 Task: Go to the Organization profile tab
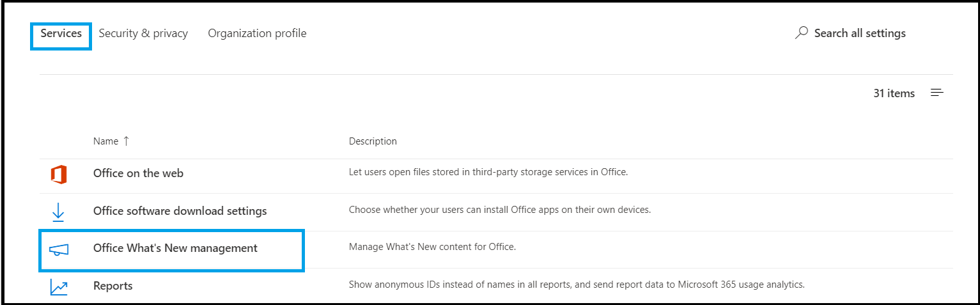pos(257,33)
